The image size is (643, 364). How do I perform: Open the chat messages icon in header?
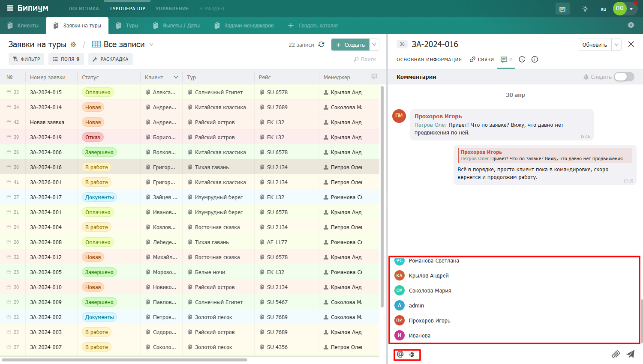pos(562,9)
